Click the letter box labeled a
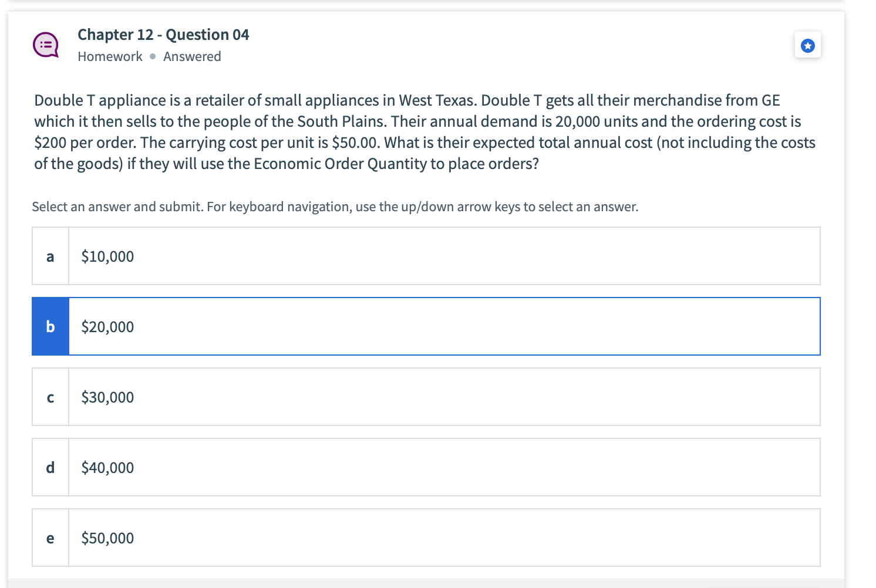This screenshot has width=876, height=588. pos(50,256)
